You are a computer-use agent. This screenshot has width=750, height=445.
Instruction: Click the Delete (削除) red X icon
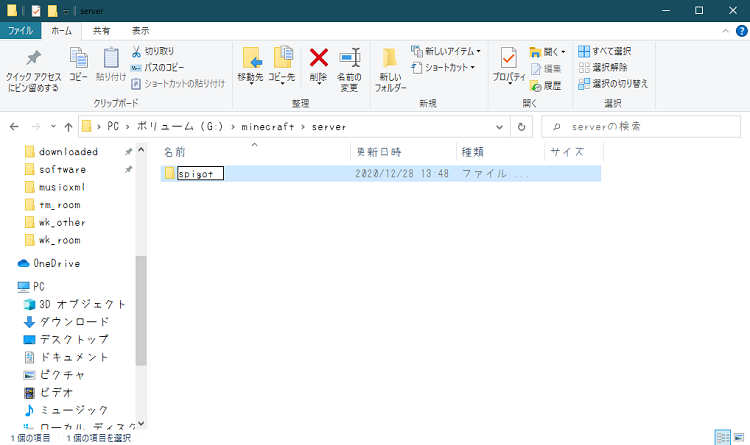pos(318,60)
